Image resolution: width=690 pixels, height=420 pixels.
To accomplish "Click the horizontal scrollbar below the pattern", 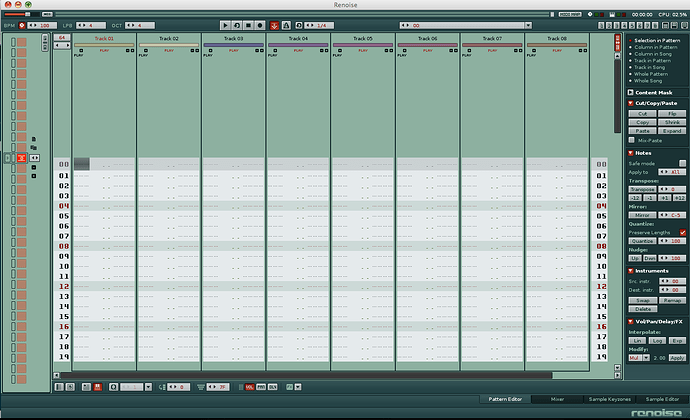I will [306, 376].
